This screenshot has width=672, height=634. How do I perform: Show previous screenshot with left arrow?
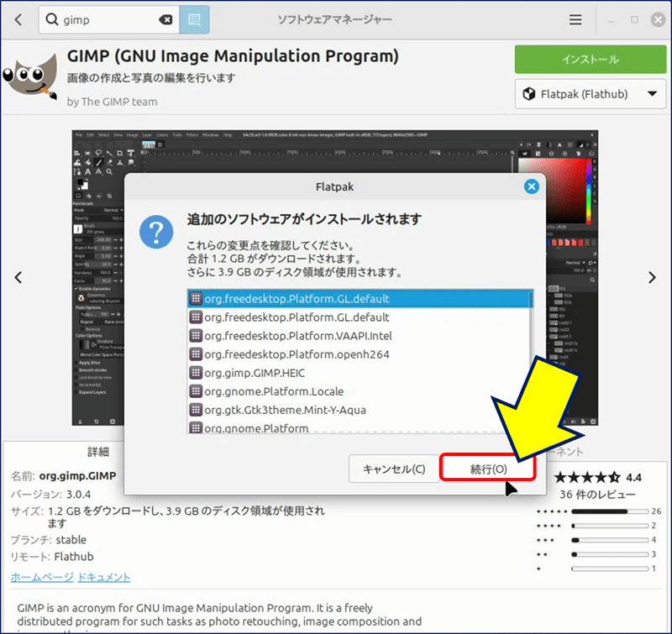pyautogui.click(x=18, y=278)
